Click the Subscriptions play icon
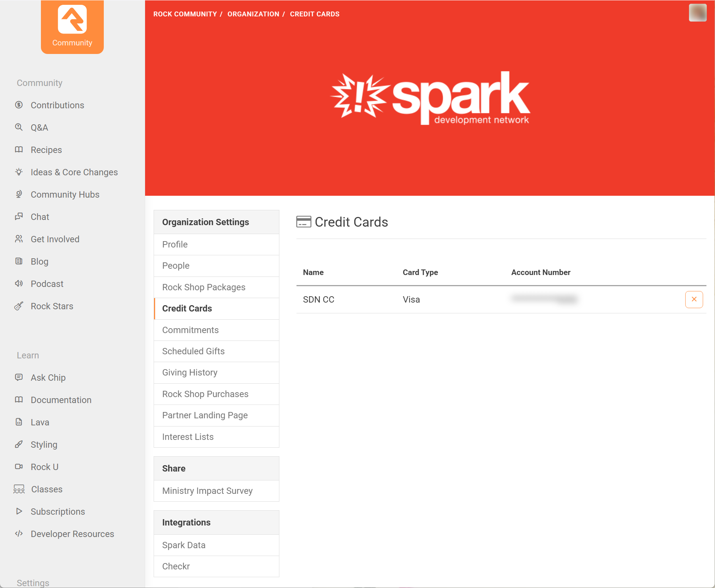Screen dimensions: 715x588 pos(19,511)
